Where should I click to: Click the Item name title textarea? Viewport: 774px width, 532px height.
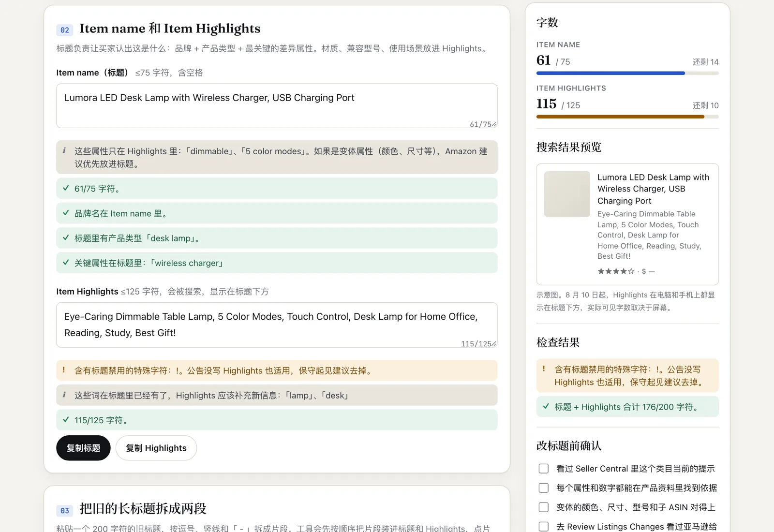click(277, 106)
